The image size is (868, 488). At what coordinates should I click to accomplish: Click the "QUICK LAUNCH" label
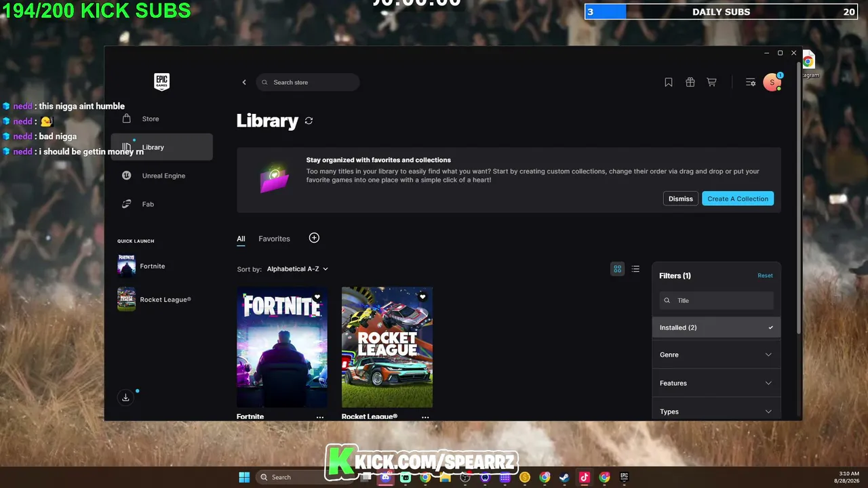pos(136,241)
